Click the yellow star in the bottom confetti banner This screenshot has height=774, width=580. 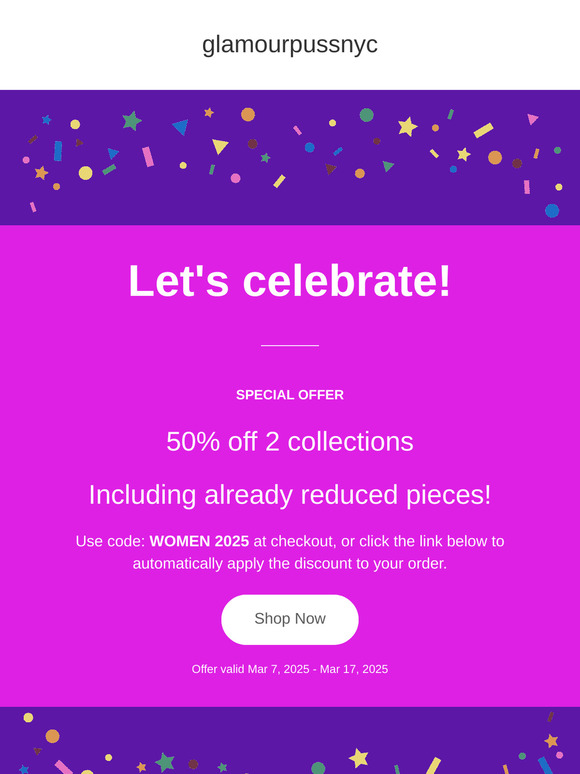[358, 758]
